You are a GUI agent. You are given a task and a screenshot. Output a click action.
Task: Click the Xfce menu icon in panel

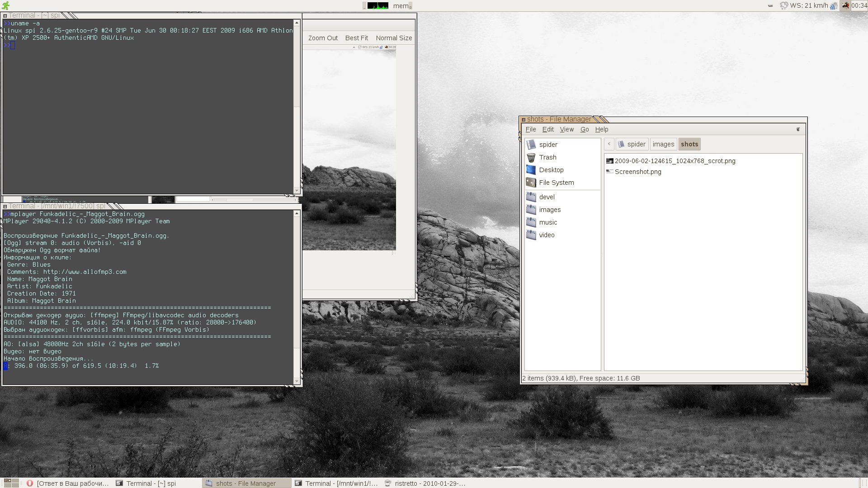click(5, 5)
